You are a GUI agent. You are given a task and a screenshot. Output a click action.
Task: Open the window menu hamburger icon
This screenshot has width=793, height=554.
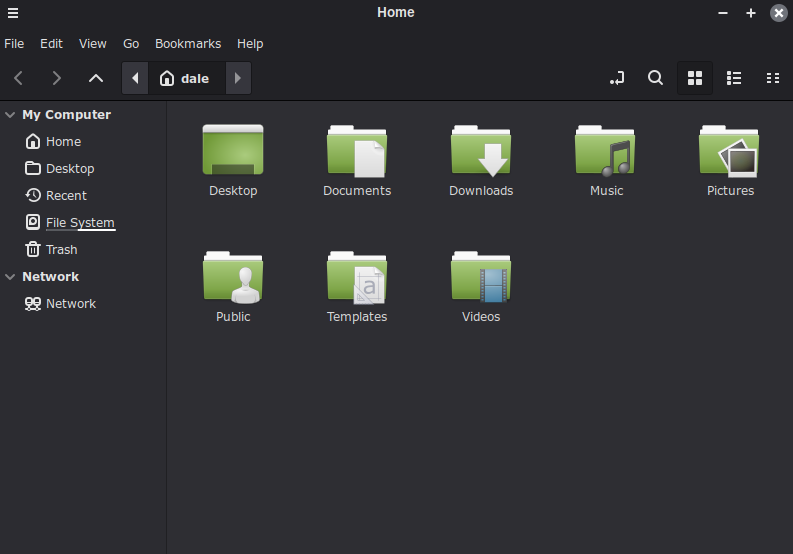(x=13, y=13)
